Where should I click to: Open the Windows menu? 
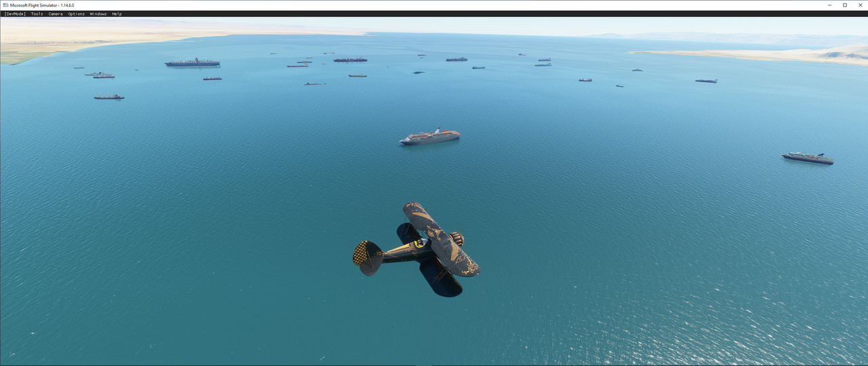click(98, 14)
